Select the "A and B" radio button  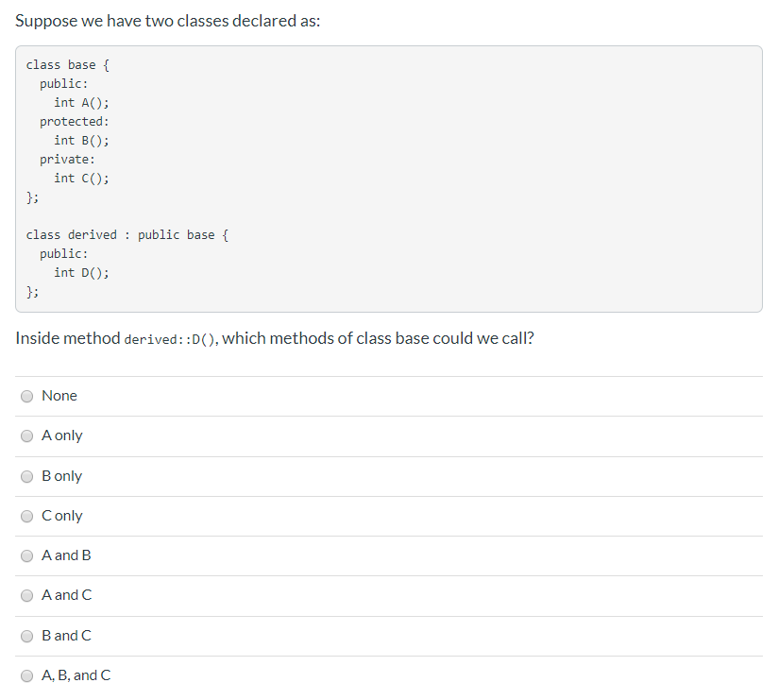tap(26, 555)
